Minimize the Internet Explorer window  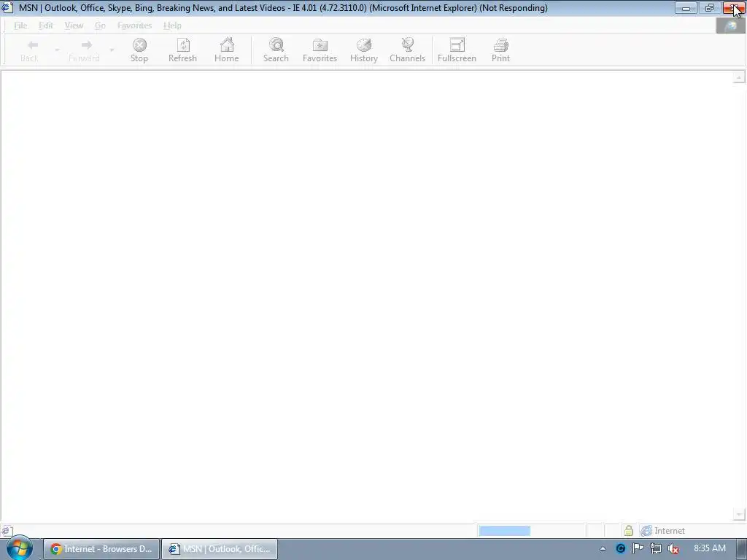pos(686,8)
